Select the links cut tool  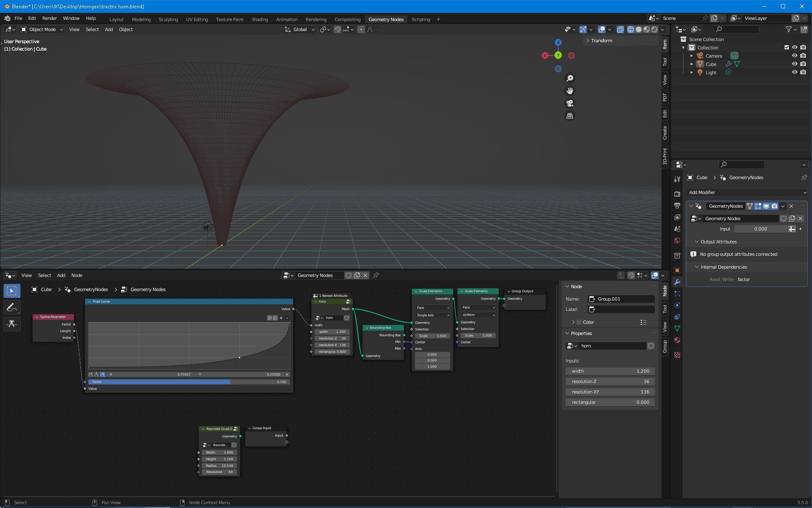(12, 323)
